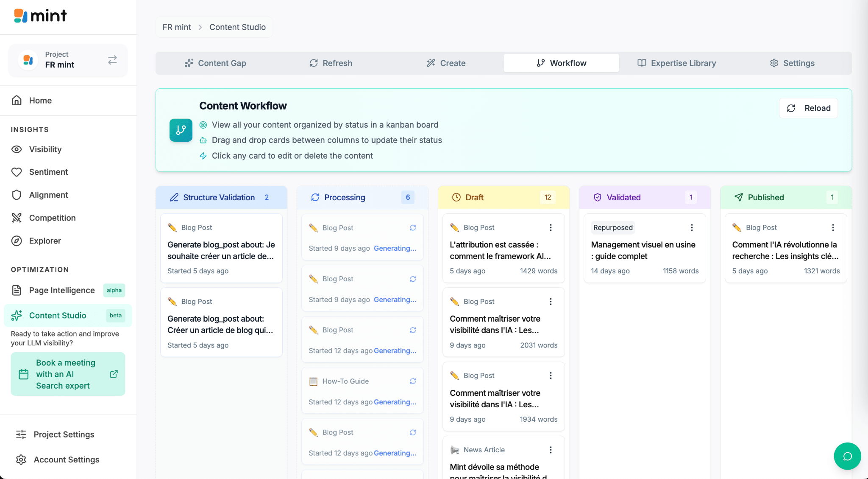The image size is (868, 479).
Task: Switch to the Content Gap tab
Action: pyautogui.click(x=215, y=63)
